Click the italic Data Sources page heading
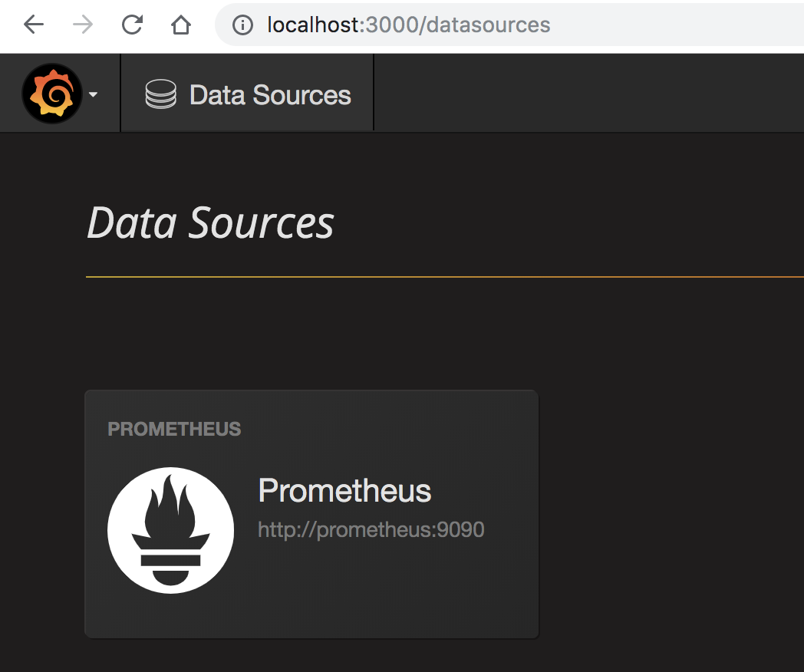This screenshot has width=804, height=672. click(210, 223)
